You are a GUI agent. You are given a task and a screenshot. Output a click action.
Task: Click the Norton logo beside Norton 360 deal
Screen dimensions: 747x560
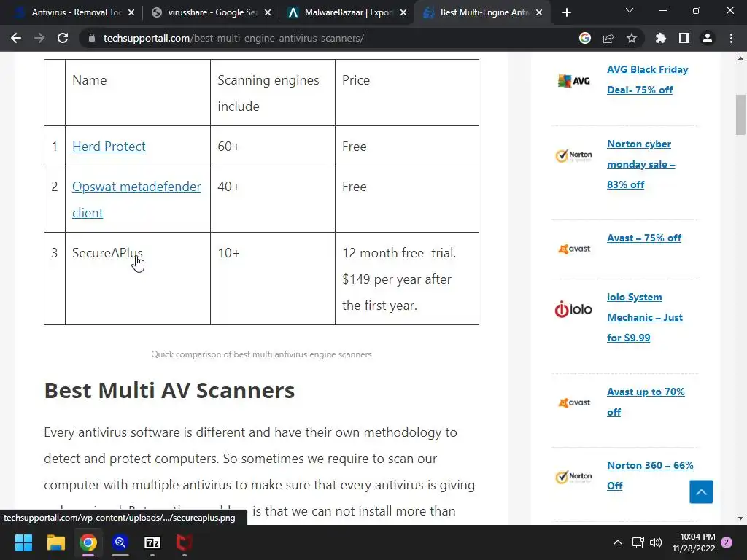click(573, 476)
